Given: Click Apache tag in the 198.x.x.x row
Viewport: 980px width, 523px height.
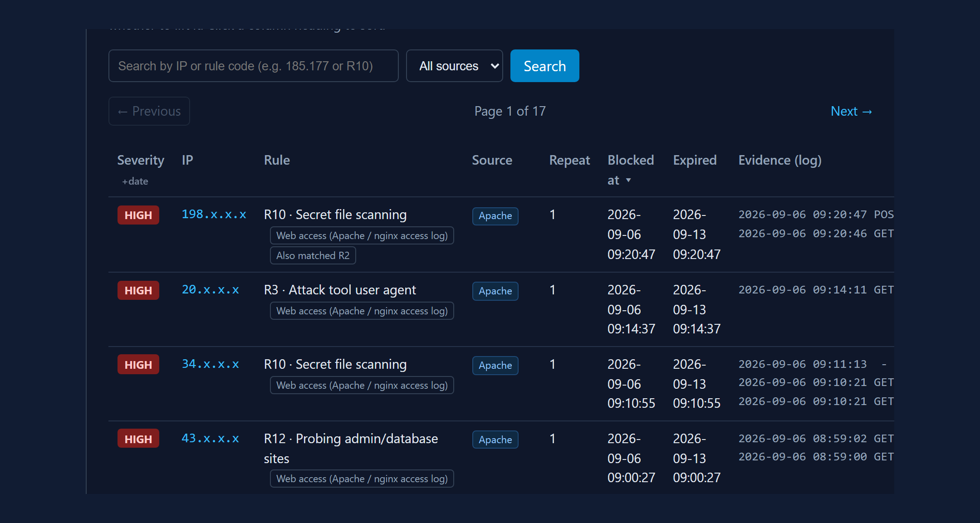Looking at the screenshot, I should click(x=495, y=216).
